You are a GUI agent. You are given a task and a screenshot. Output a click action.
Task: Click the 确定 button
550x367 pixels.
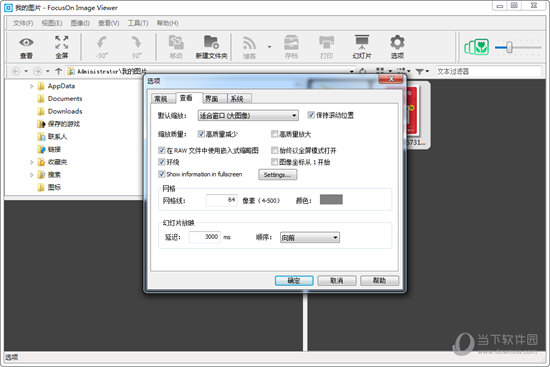pos(294,280)
